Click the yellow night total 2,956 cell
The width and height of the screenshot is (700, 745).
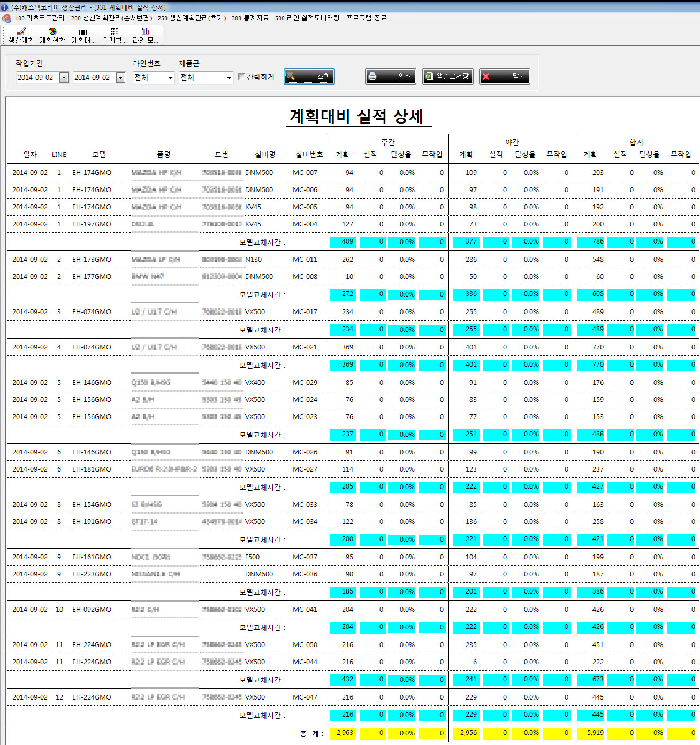466,733
